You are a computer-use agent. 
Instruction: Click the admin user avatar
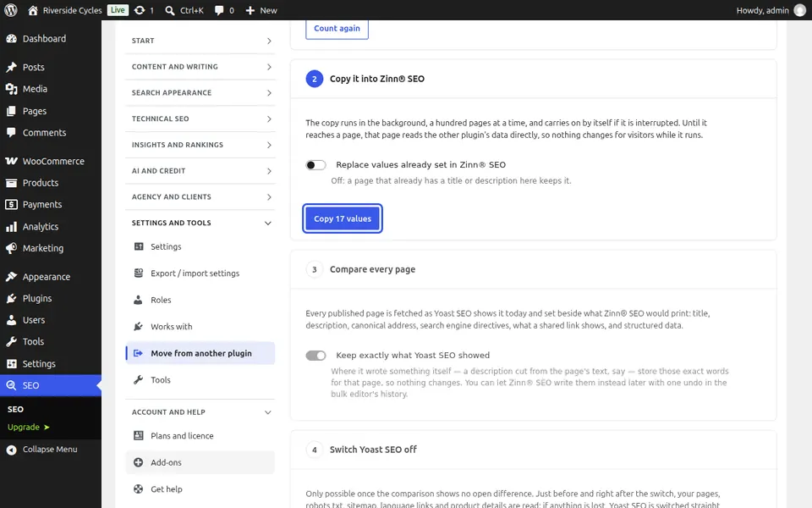pyautogui.click(x=799, y=10)
